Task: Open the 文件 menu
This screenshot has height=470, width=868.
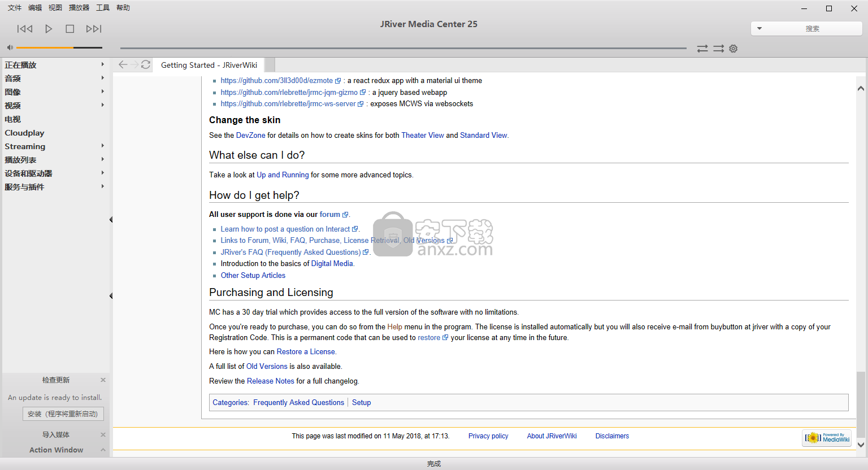Action: (x=15, y=8)
